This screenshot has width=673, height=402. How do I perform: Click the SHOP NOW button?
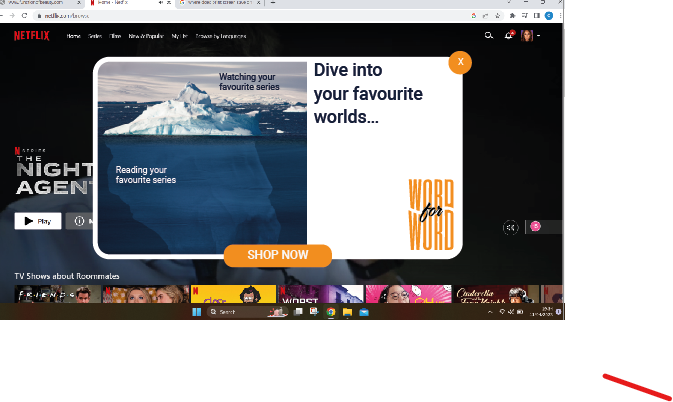(278, 255)
